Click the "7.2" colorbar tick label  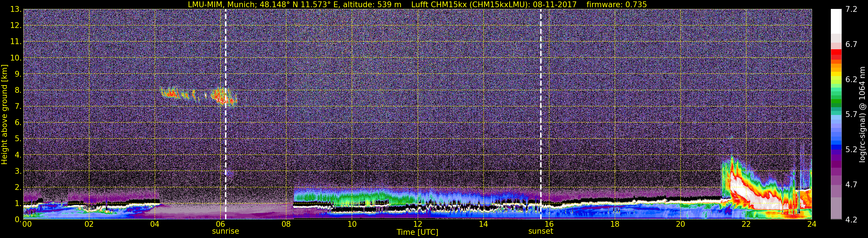pyautogui.click(x=851, y=10)
